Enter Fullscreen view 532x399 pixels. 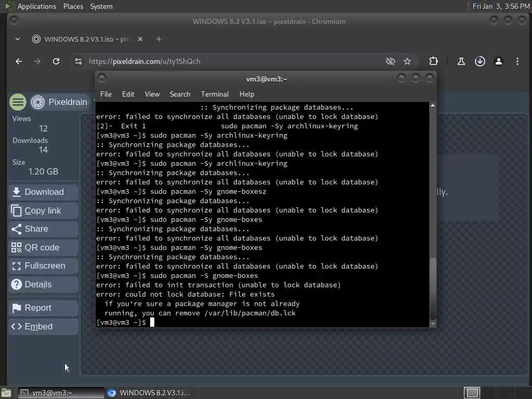click(44, 265)
